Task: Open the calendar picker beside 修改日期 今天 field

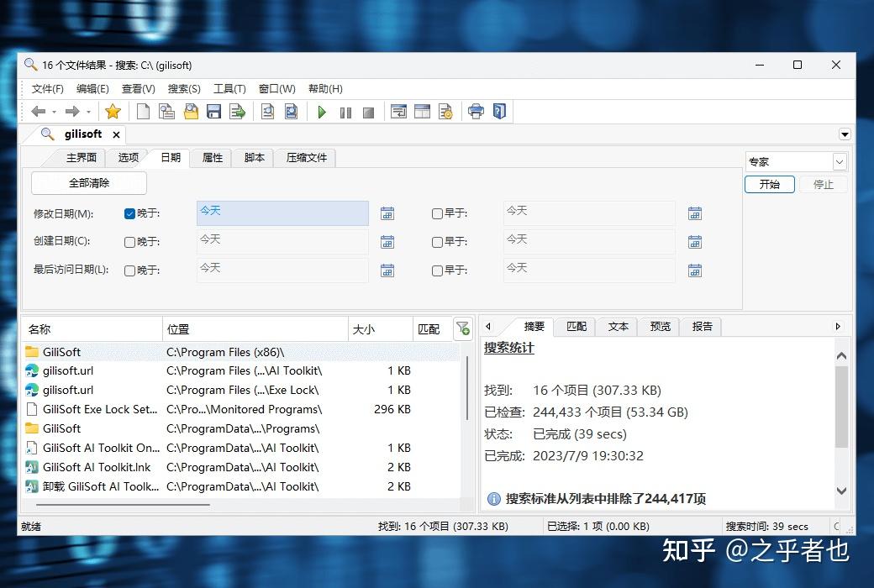Action: click(x=387, y=213)
